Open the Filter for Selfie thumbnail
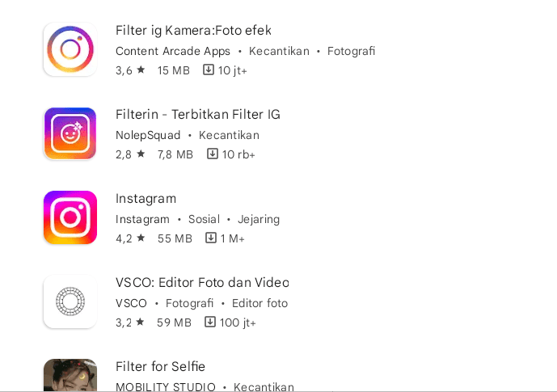The image size is (557, 392). click(70, 375)
